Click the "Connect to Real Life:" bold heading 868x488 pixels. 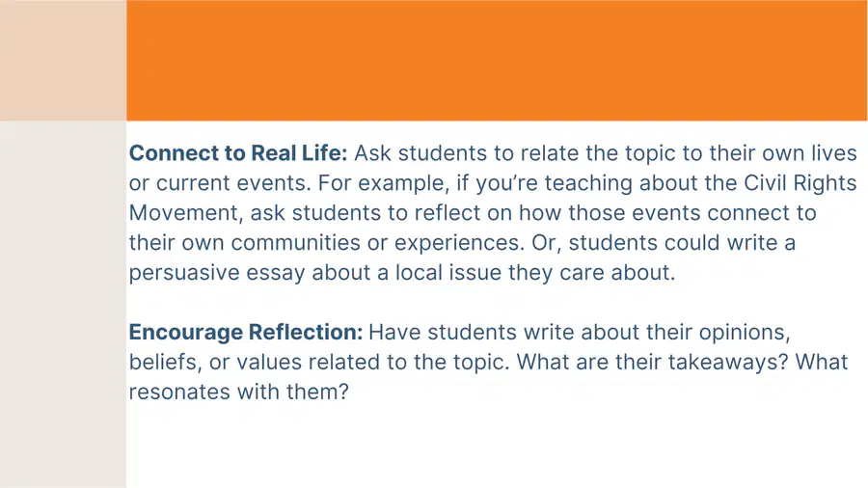pos(238,153)
